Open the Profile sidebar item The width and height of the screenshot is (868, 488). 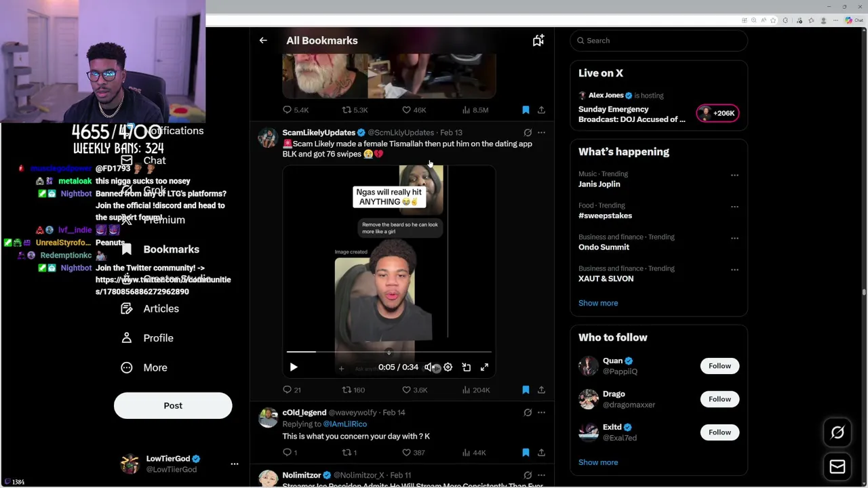[147, 338]
